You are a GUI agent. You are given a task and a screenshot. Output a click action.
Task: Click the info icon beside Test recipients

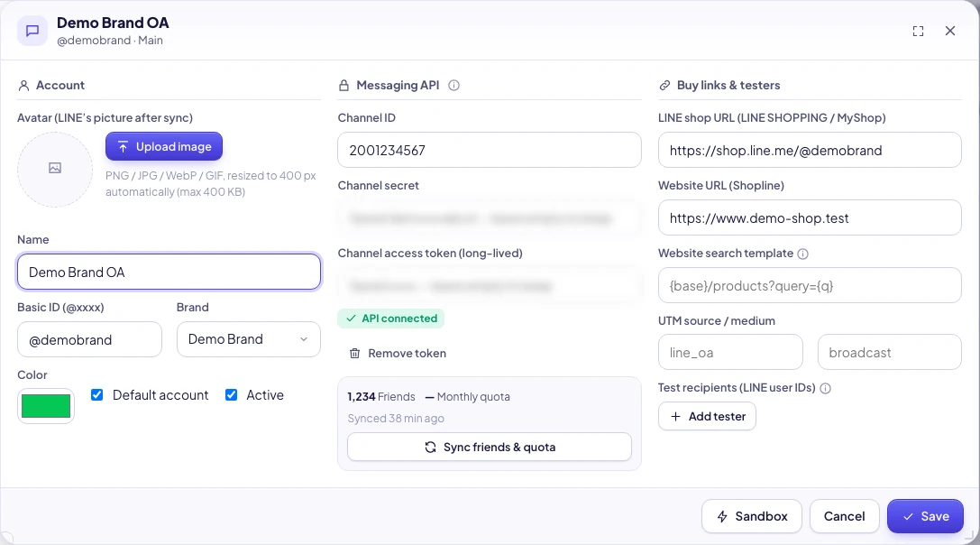825,388
